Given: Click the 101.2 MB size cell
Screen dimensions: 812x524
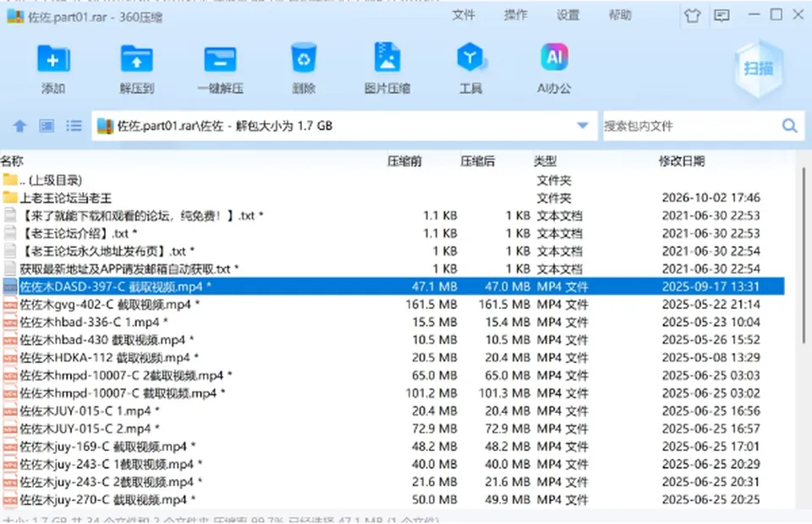Looking at the screenshot, I should click(x=431, y=394).
